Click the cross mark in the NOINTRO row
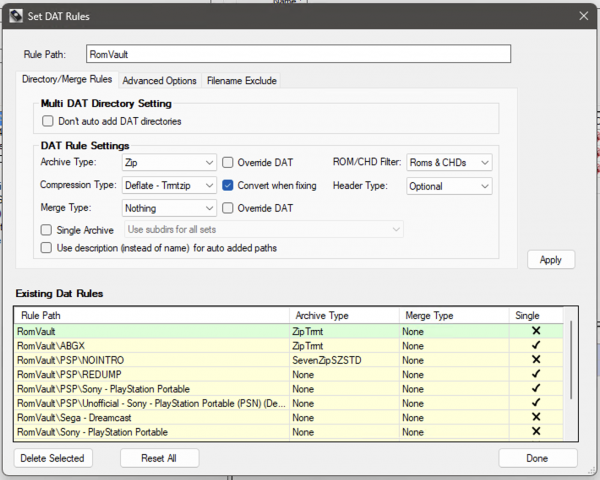Viewport: 600px width, 480px height. (536, 359)
